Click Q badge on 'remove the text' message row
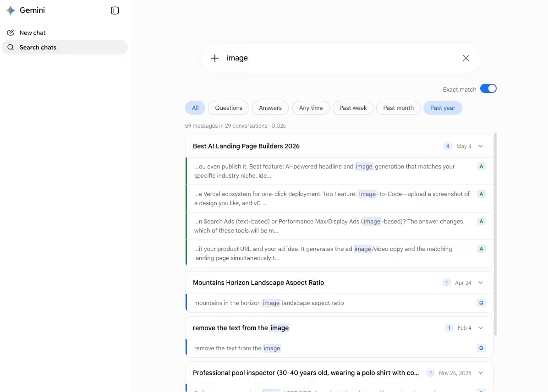The height and width of the screenshot is (392, 548). pos(481,348)
